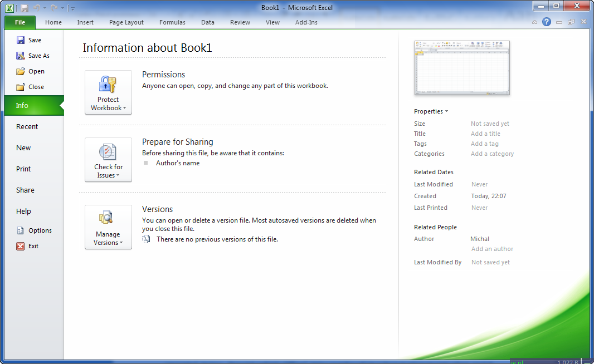Image resolution: width=594 pixels, height=364 pixels.
Task: Open the Manage Versions dropdown button
Action: (x=108, y=227)
